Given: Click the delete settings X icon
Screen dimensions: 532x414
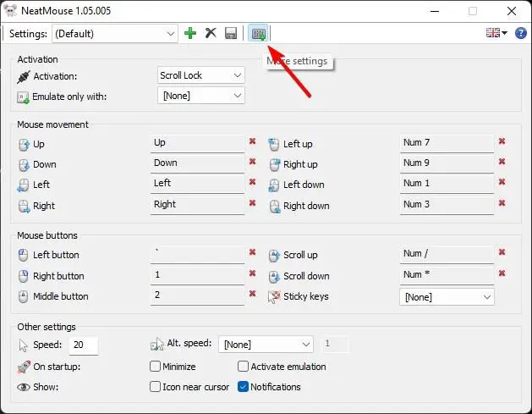Looking at the screenshot, I should (211, 33).
